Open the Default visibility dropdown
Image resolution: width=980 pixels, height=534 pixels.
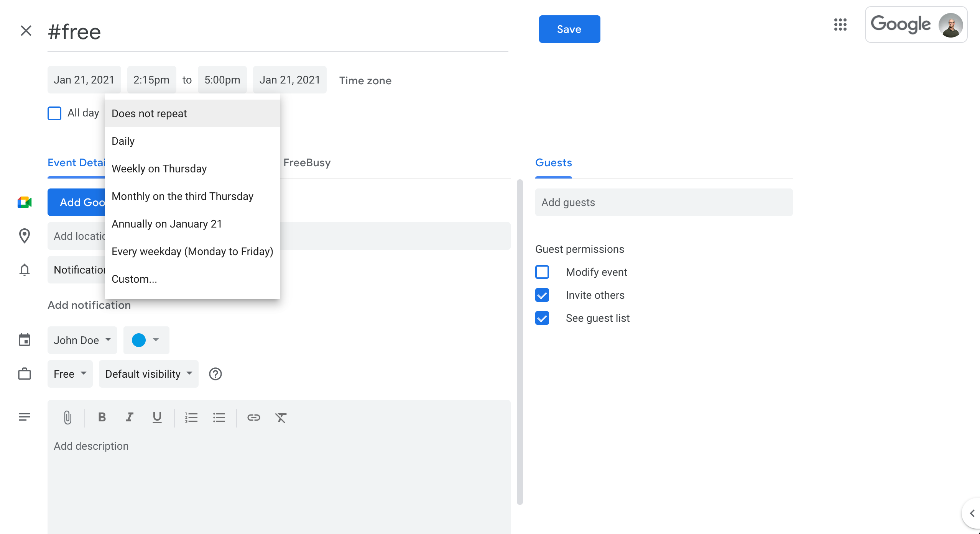click(148, 374)
